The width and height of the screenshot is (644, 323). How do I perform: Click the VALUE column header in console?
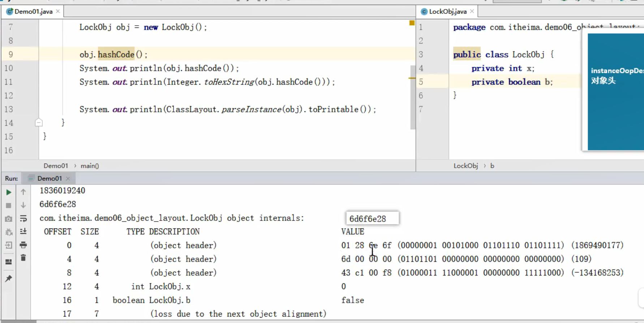tap(353, 232)
